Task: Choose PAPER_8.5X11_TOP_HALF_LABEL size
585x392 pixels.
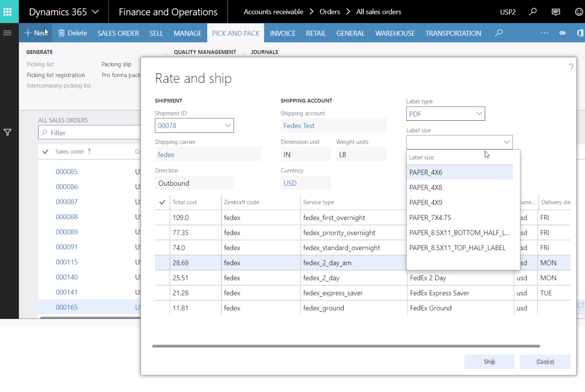Action: (460, 248)
